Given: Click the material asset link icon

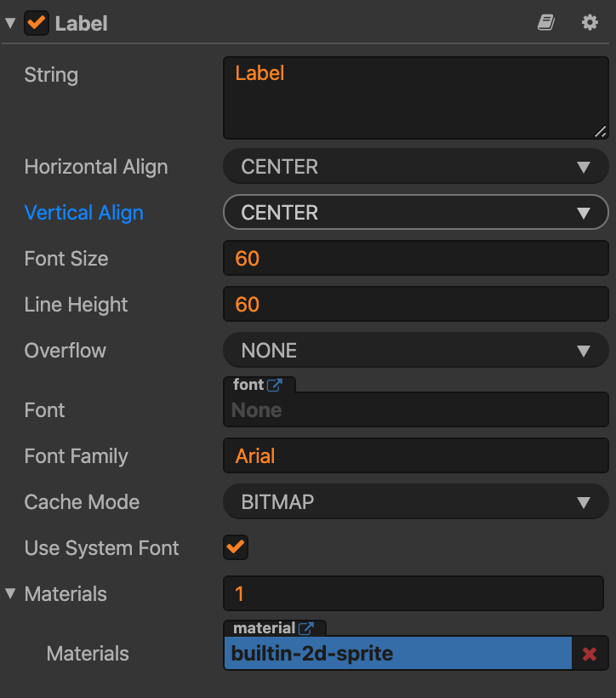Looking at the screenshot, I should pos(306,628).
